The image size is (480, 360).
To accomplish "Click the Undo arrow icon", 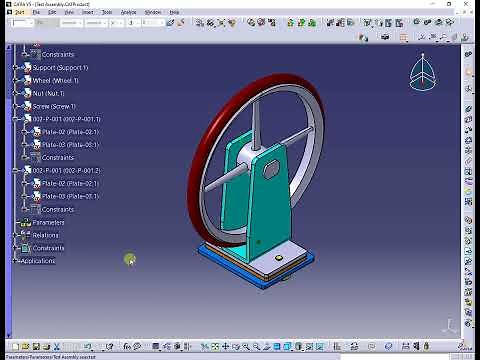I will (x=88, y=347).
